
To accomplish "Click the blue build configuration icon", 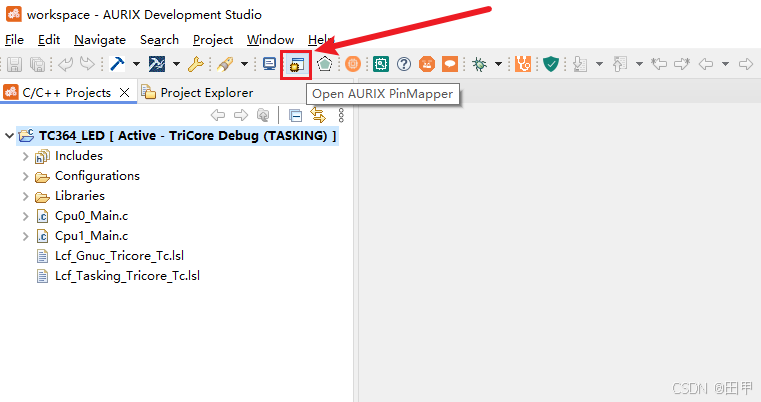I will 157,64.
